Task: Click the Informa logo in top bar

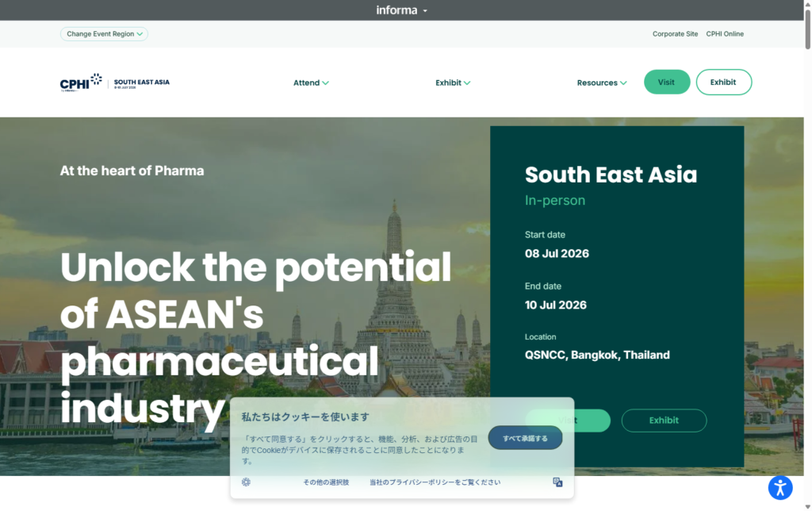Action: click(x=396, y=10)
